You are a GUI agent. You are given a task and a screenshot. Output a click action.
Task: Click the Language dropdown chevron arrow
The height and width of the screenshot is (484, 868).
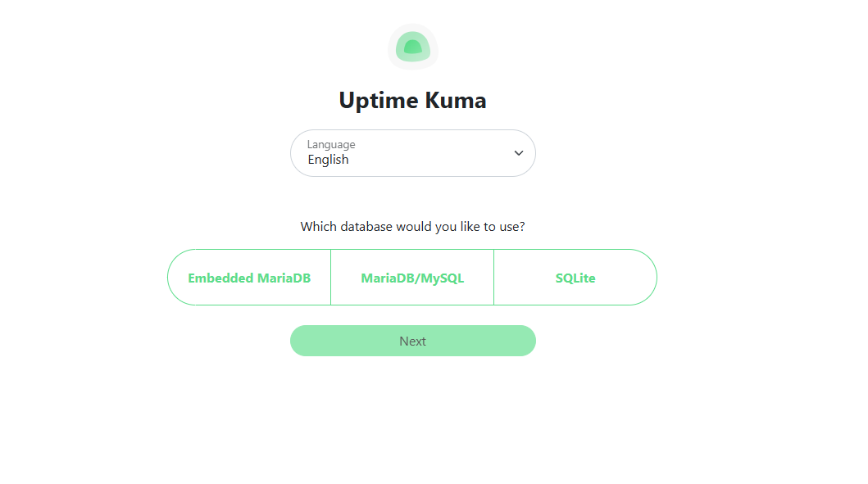click(519, 153)
